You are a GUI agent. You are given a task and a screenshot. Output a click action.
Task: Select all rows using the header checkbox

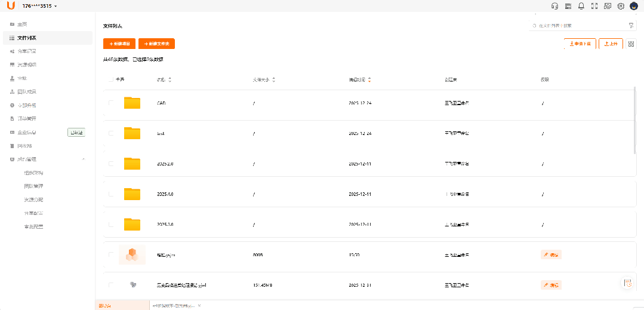[x=110, y=79]
